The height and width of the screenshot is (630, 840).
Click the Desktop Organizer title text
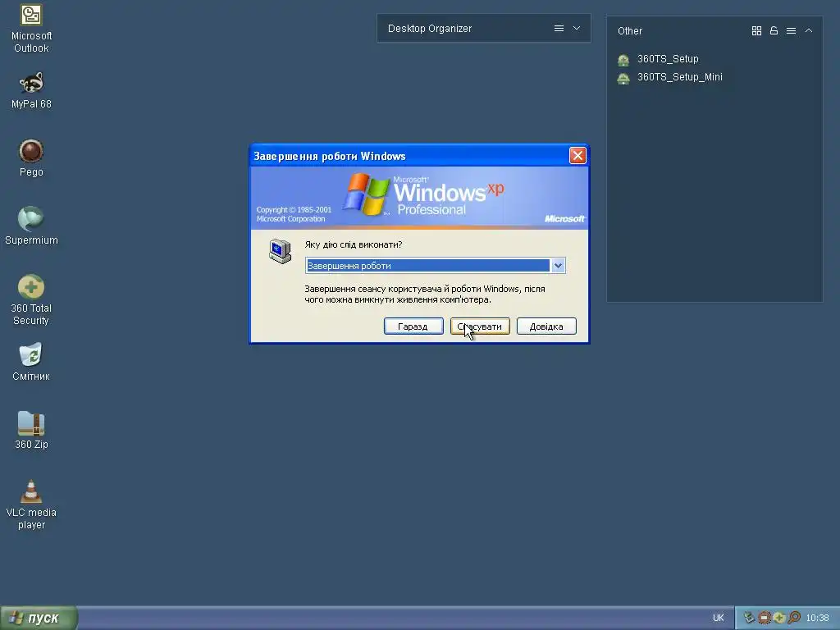pos(430,29)
